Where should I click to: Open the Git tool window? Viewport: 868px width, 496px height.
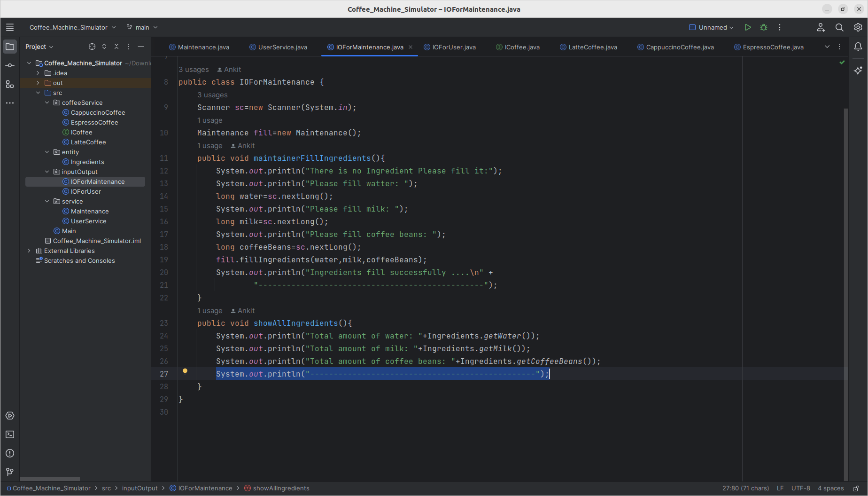pyautogui.click(x=10, y=472)
